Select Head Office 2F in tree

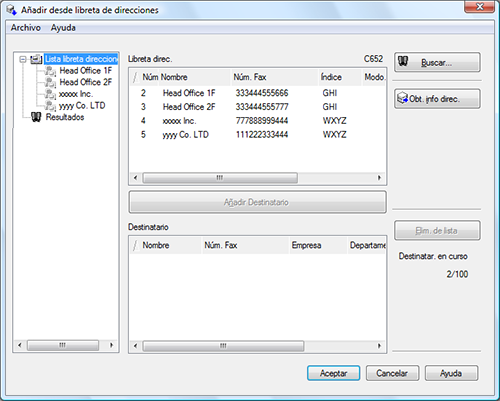(x=86, y=82)
